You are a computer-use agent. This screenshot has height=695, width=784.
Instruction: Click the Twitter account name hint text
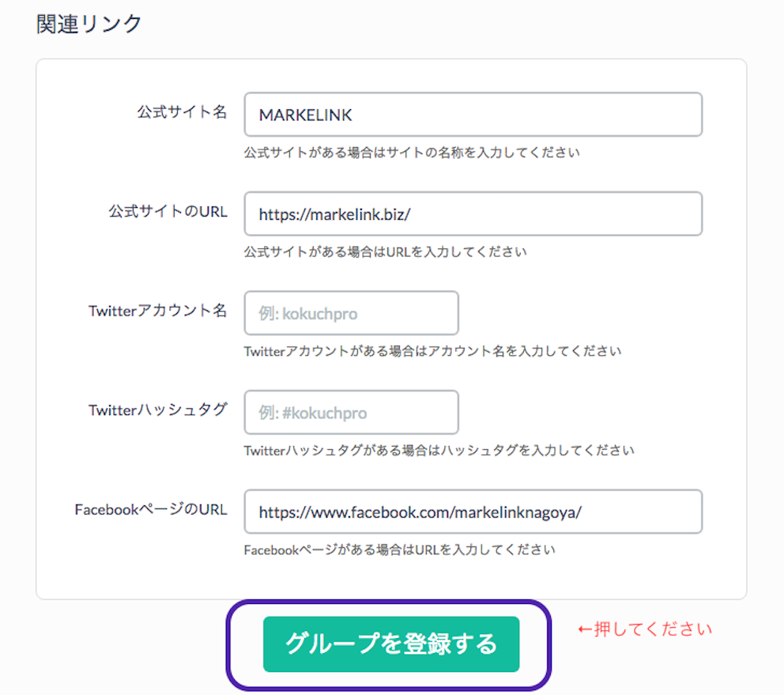pyautogui.click(x=432, y=351)
